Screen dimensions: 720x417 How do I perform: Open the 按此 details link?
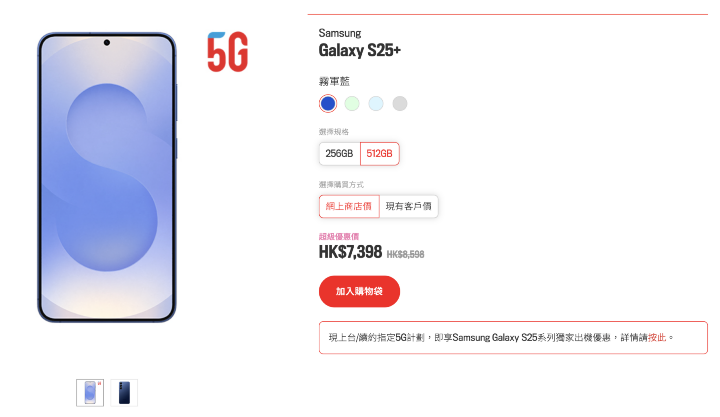point(657,338)
